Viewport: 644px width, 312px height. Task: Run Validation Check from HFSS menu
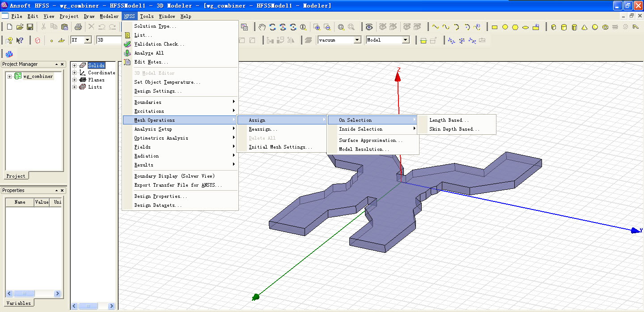[x=180, y=44]
